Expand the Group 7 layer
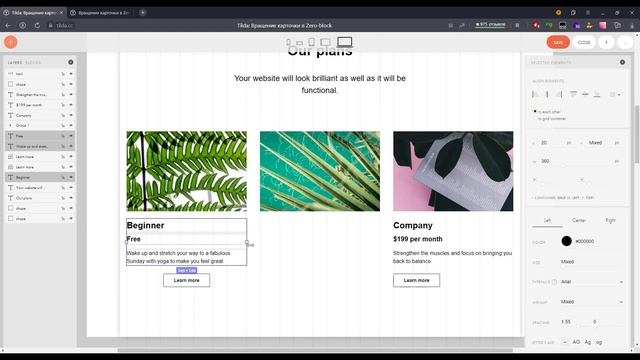640x360 pixels. point(10,126)
